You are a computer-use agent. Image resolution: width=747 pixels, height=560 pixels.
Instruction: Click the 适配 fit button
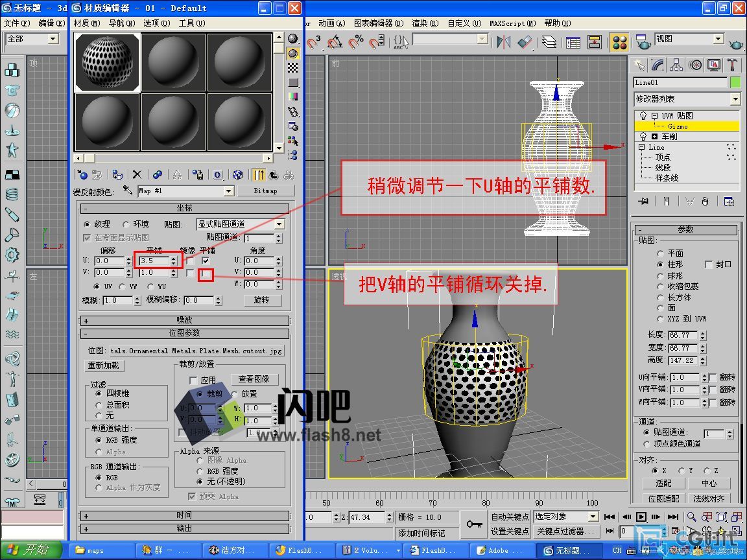click(x=663, y=484)
